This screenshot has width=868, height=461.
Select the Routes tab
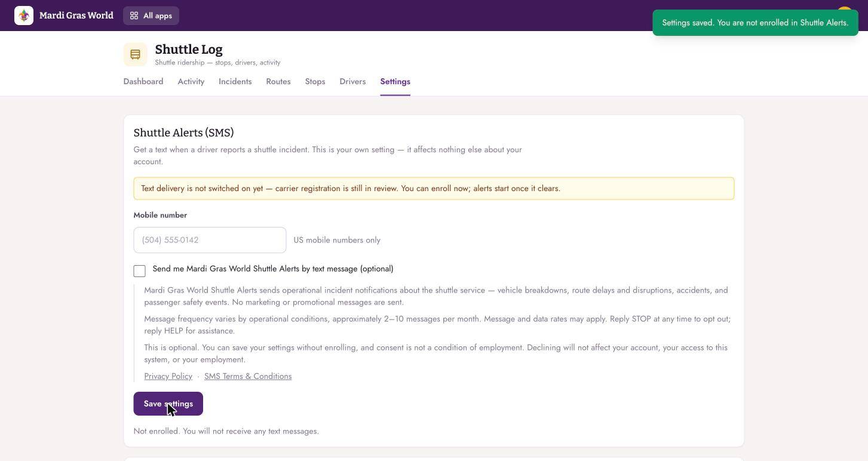pos(278,82)
